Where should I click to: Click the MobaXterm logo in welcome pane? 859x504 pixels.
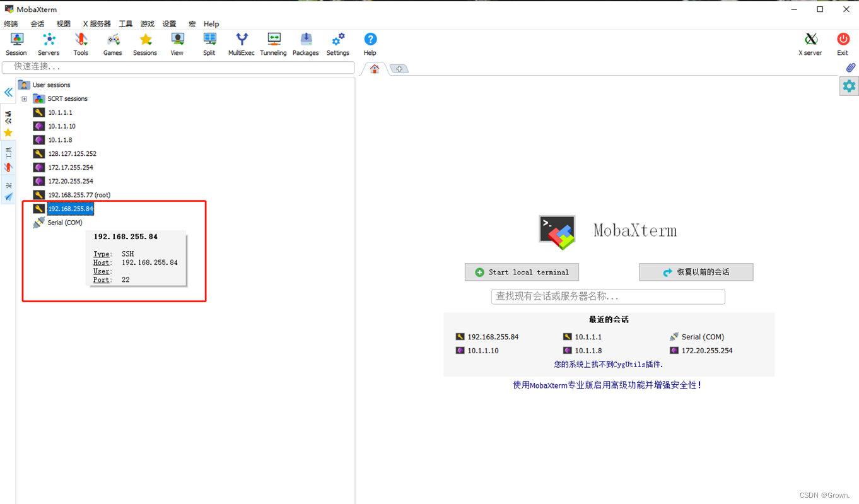[557, 232]
